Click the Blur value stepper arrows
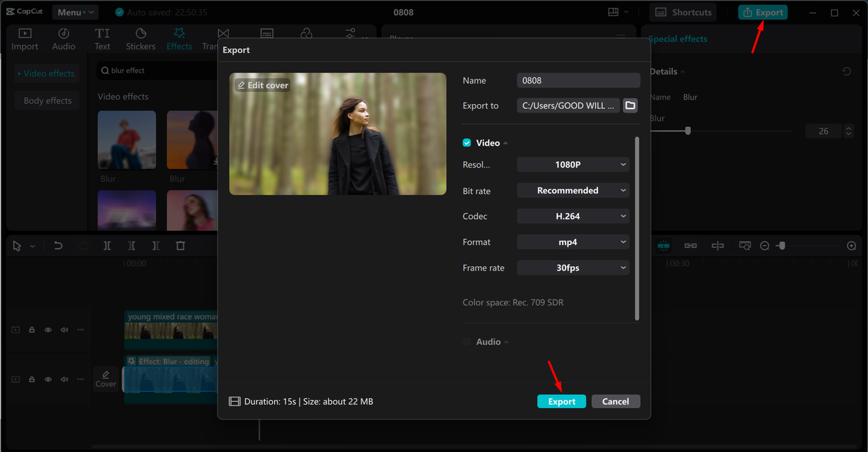This screenshot has height=452, width=868. (848, 131)
